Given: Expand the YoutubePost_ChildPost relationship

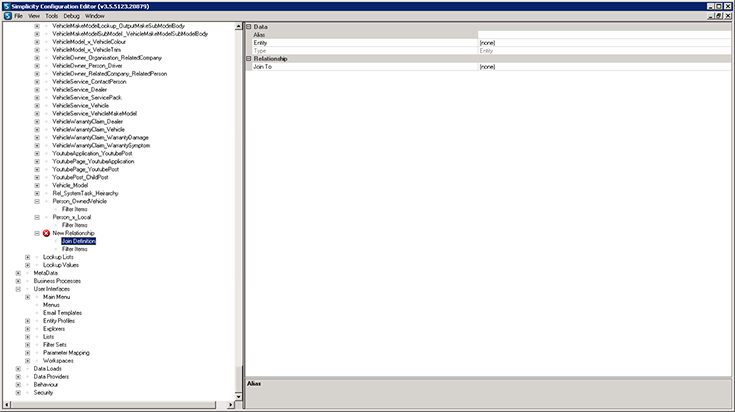Looking at the screenshot, I should (x=37, y=177).
